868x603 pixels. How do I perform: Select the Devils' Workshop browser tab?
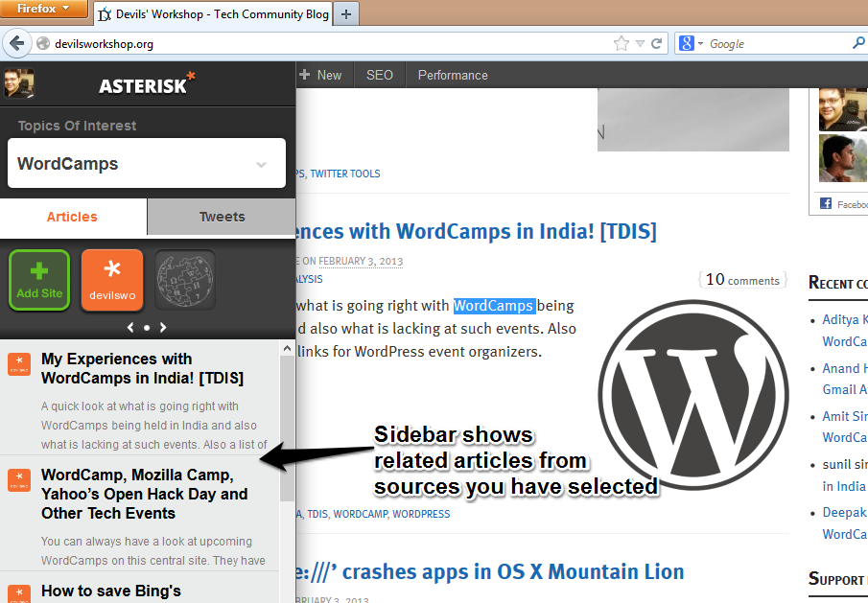tap(214, 14)
